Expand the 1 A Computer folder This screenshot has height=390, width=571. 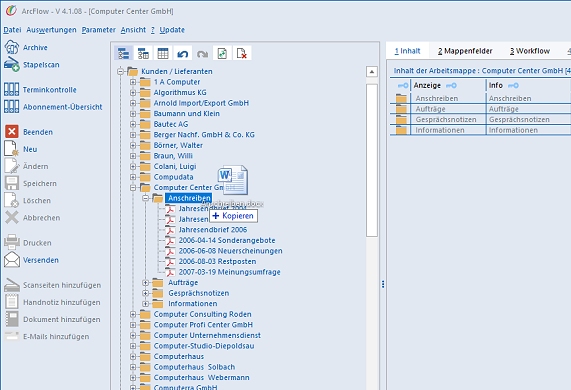point(133,82)
